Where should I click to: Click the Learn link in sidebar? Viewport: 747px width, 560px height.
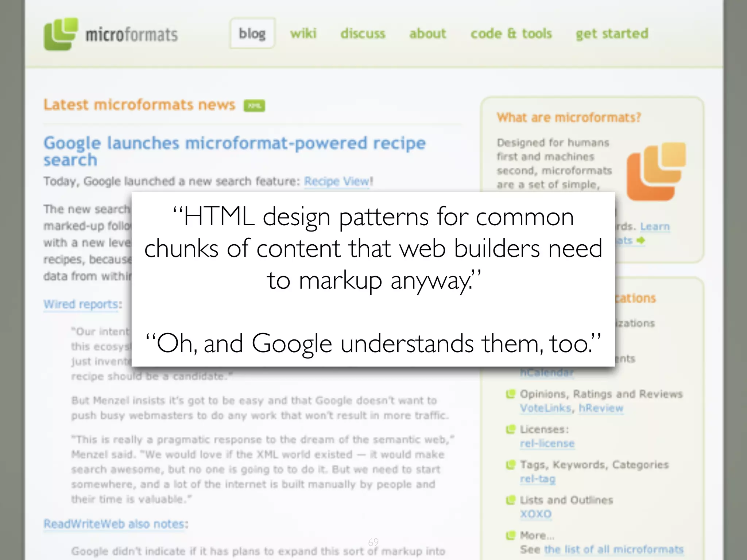(655, 226)
